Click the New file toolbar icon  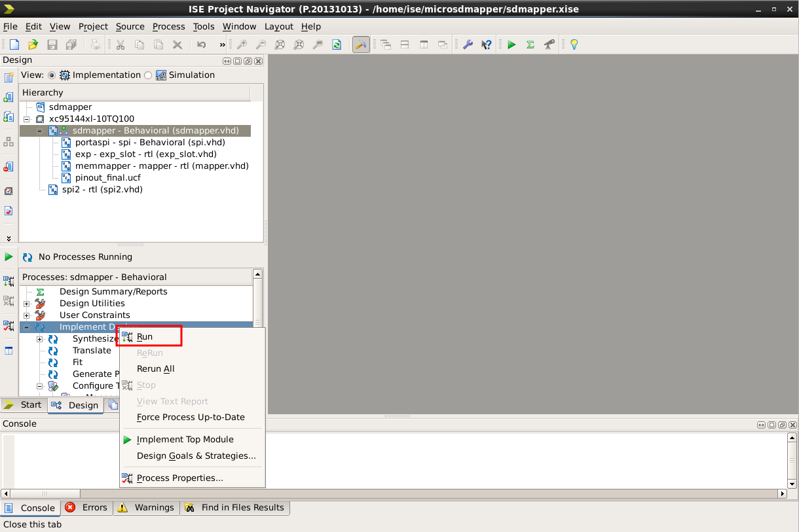[14, 44]
